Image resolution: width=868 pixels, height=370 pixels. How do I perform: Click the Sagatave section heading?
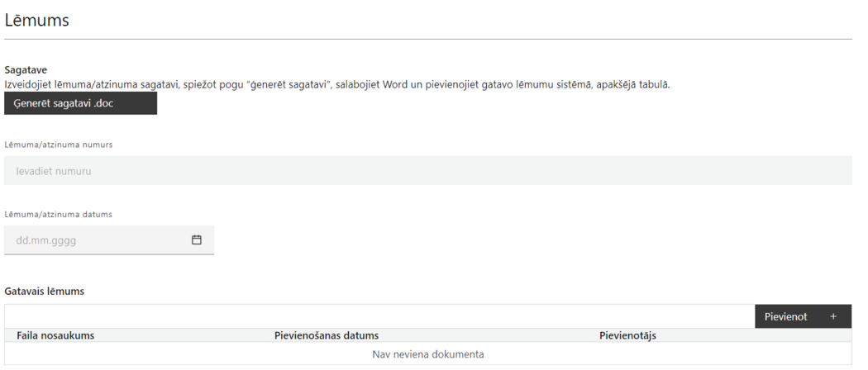pyautogui.click(x=26, y=70)
